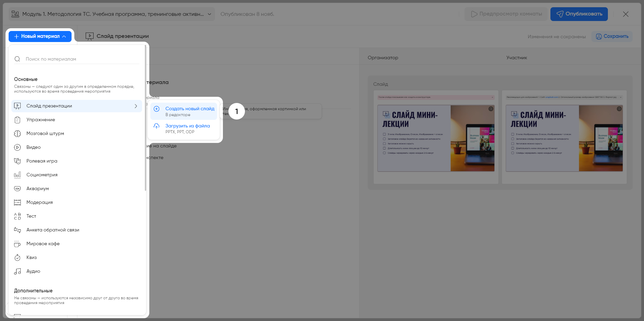Screen dimensions: 644x321
Task: Select Слайд презентации menu item
Action: click(77, 106)
